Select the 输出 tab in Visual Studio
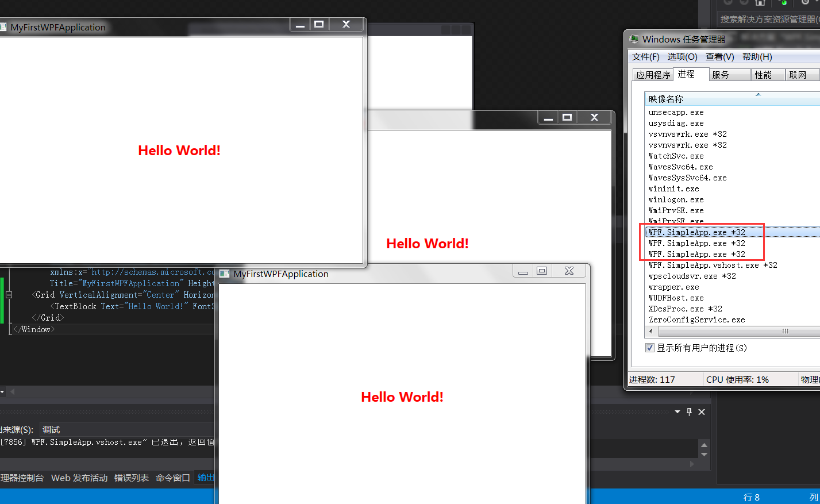Screen dimensions: 820x504 point(205,478)
